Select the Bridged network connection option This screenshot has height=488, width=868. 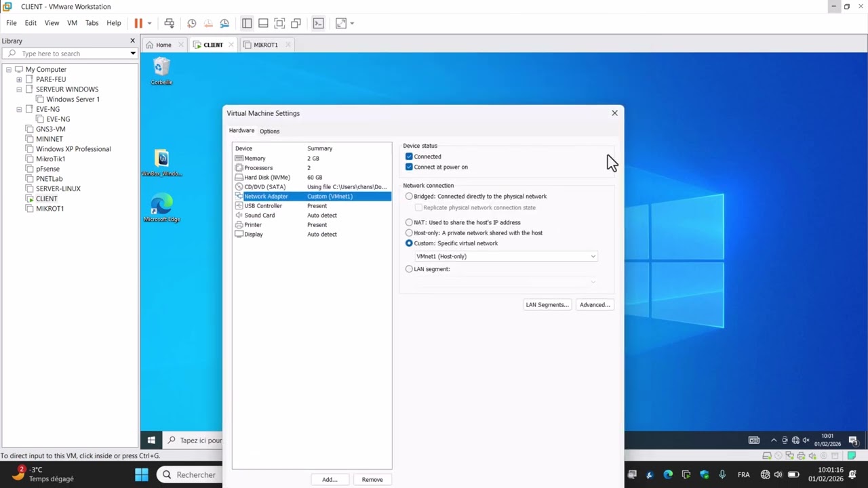409,197
